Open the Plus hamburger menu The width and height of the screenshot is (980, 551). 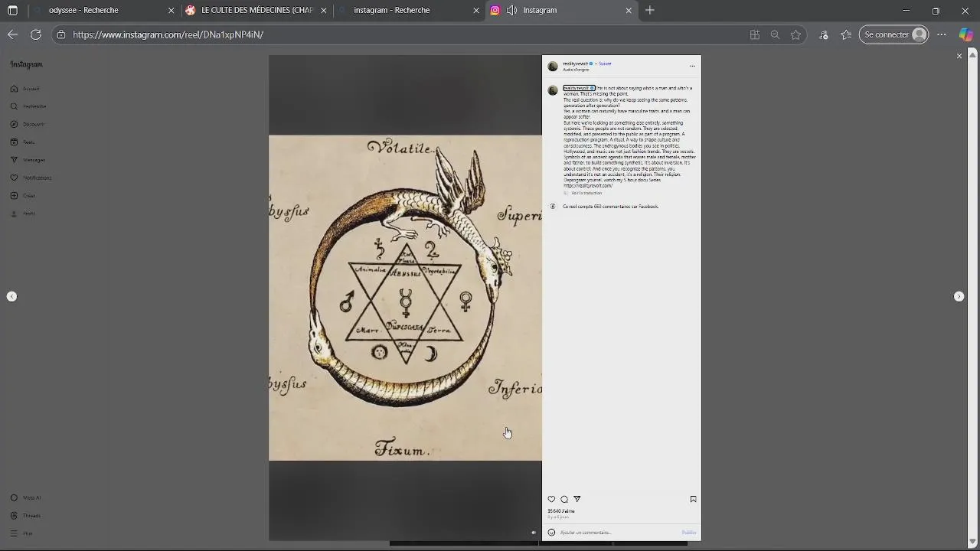[x=21, y=533]
